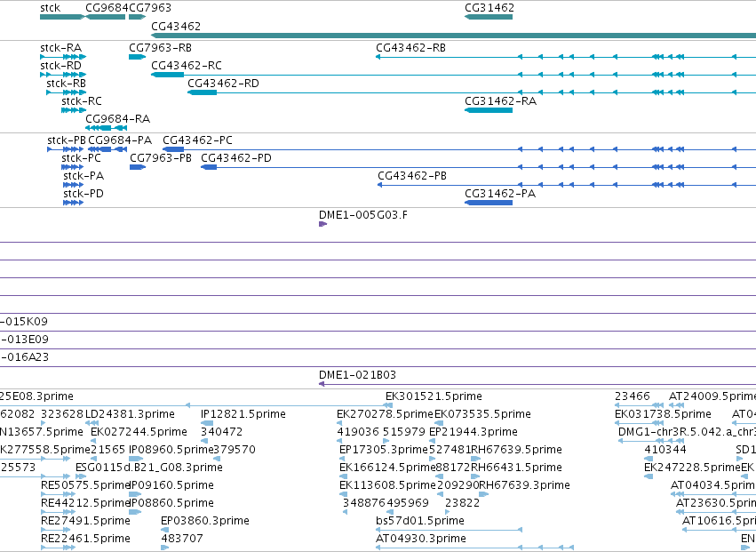This screenshot has width=756, height=552.
Task: Click the DME1-021B03 clone label
Action: 357,375
